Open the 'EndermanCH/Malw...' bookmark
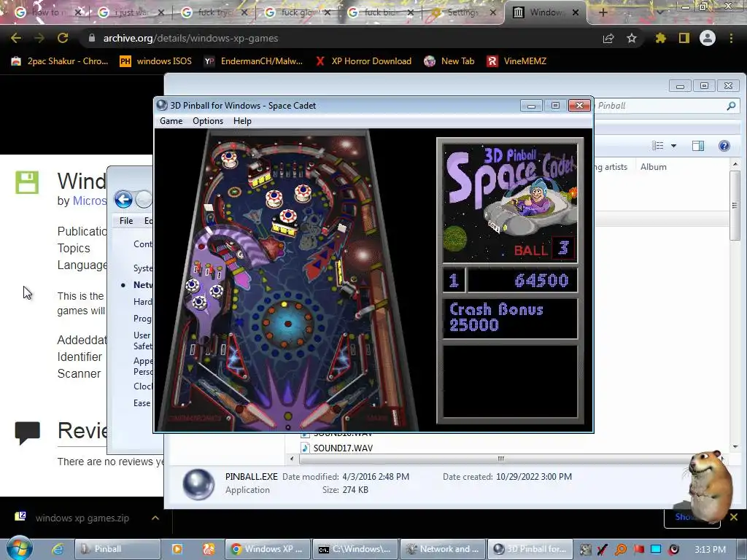This screenshot has height=560, width=747. (x=253, y=61)
